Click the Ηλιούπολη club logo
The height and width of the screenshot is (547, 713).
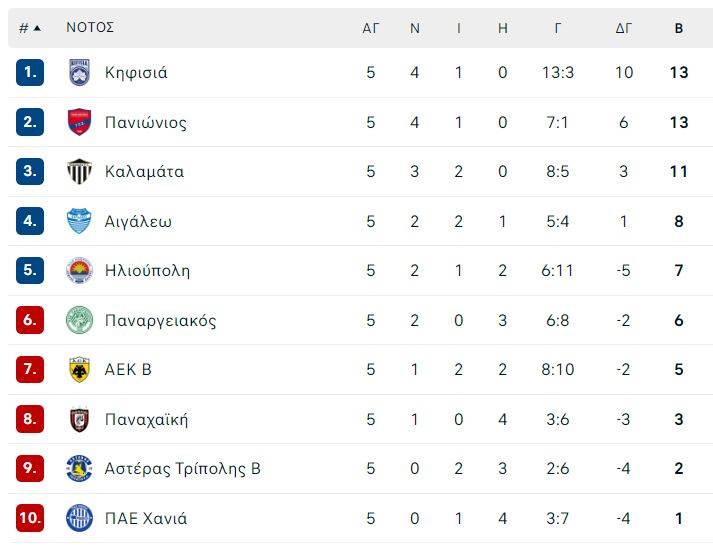tap(79, 271)
